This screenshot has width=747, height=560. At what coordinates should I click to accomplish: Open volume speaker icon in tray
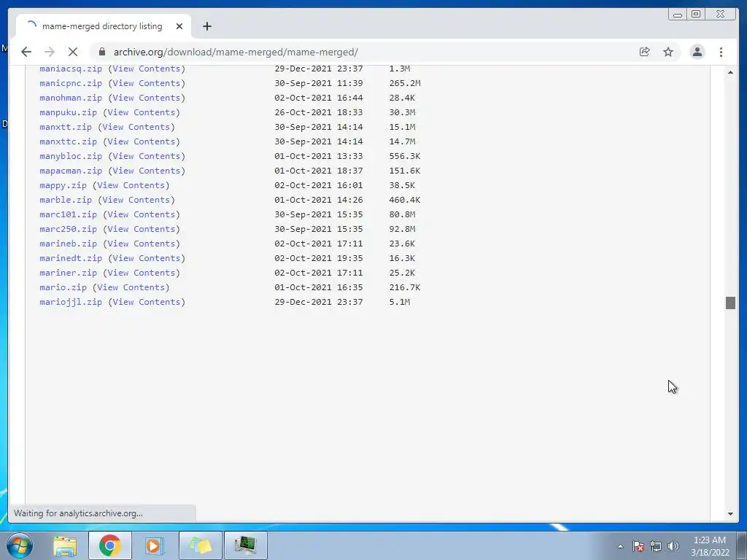(x=673, y=546)
